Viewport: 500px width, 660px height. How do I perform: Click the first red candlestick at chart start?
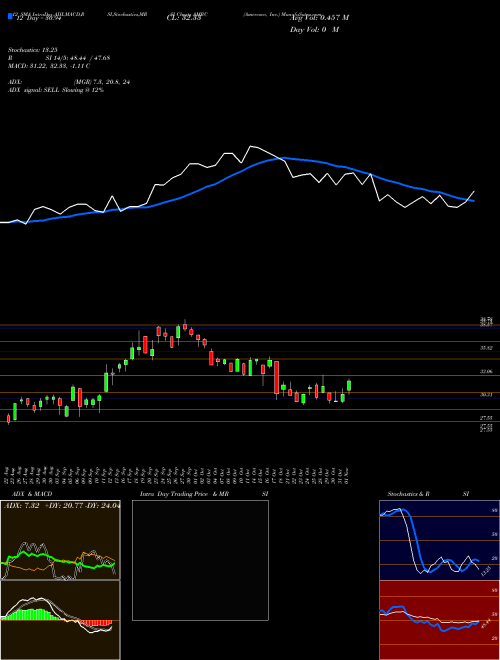8,418
